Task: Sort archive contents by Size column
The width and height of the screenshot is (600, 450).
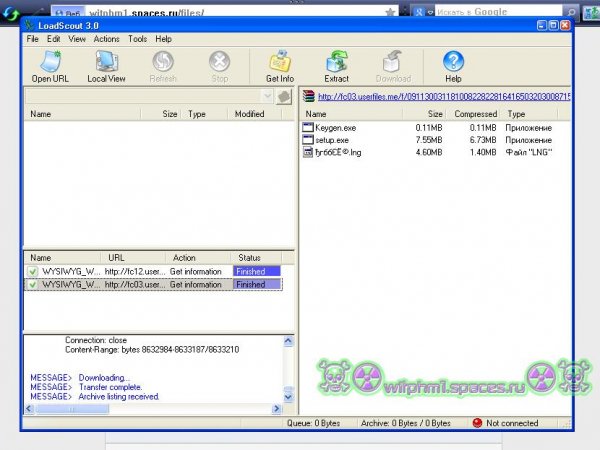Action: pyautogui.click(x=424, y=114)
